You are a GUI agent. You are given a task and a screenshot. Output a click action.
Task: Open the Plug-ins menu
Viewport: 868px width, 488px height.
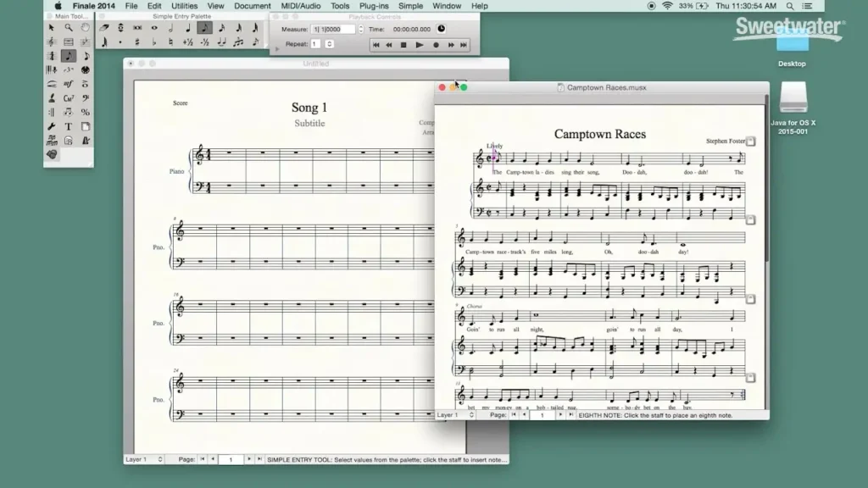(374, 6)
